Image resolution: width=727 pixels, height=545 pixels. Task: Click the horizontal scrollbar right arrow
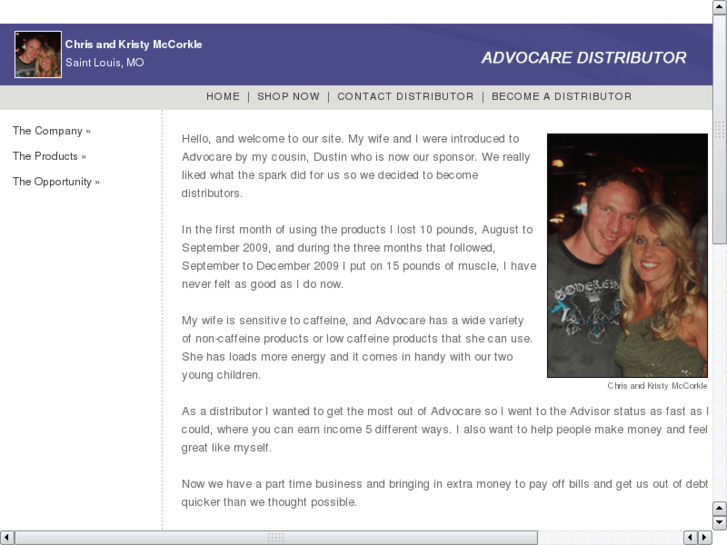click(705, 538)
